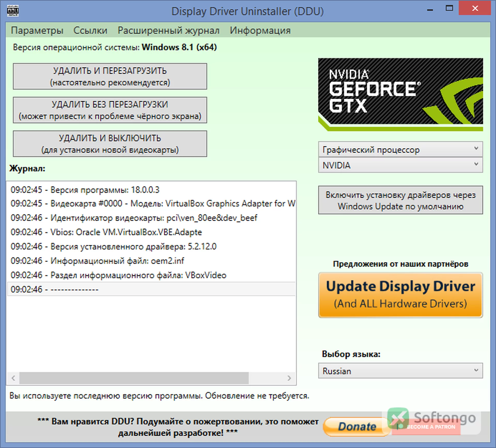Select log line 'Vbios: Oracle VM.VirtualBox.VBE.Adapte'

coord(151,232)
